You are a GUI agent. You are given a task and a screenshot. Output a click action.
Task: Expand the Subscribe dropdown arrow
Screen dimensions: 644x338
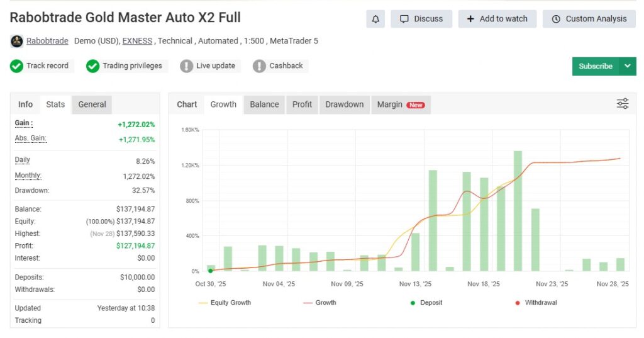628,66
